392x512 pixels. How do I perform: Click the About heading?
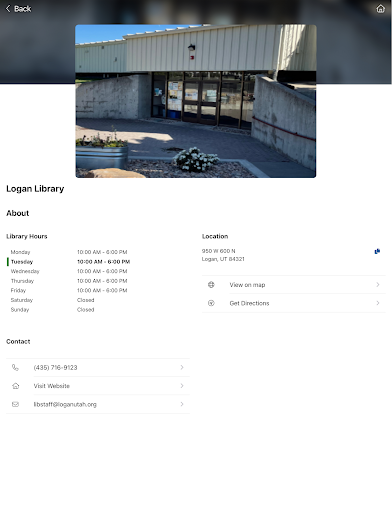pyautogui.click(x=18, y=213)
